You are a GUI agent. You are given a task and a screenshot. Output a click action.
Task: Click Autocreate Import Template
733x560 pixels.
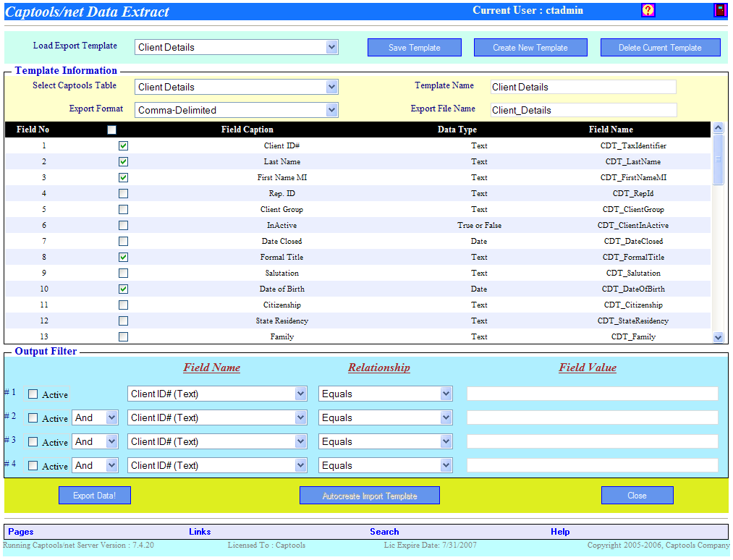[370, 495]
